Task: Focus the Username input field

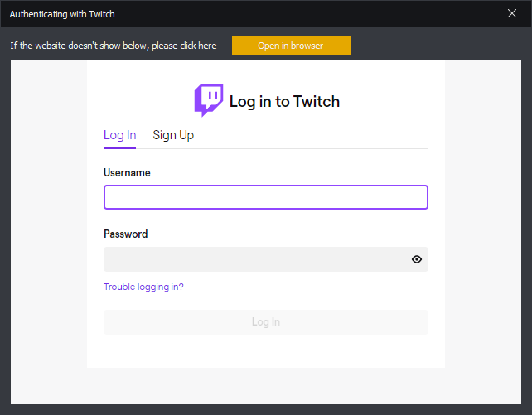Action: tap(266, 197)
